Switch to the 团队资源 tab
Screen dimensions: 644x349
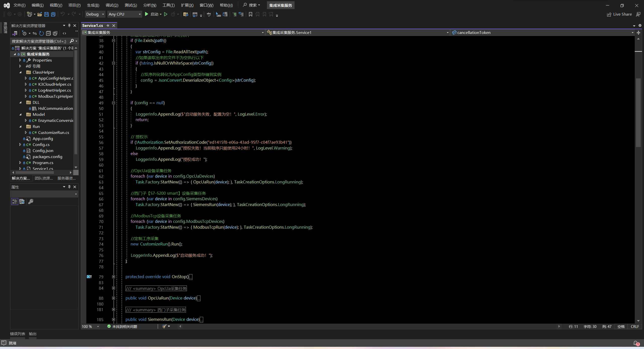coord(44,178)
